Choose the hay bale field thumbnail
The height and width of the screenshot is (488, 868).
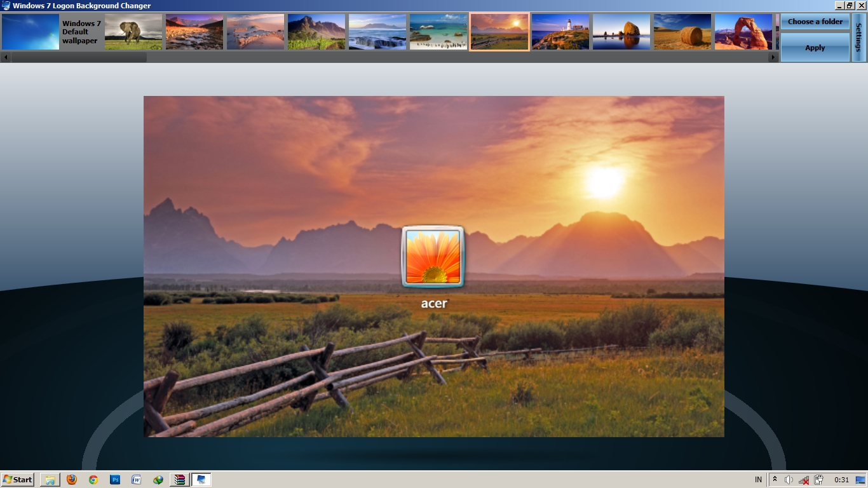[x=682, y=32]
